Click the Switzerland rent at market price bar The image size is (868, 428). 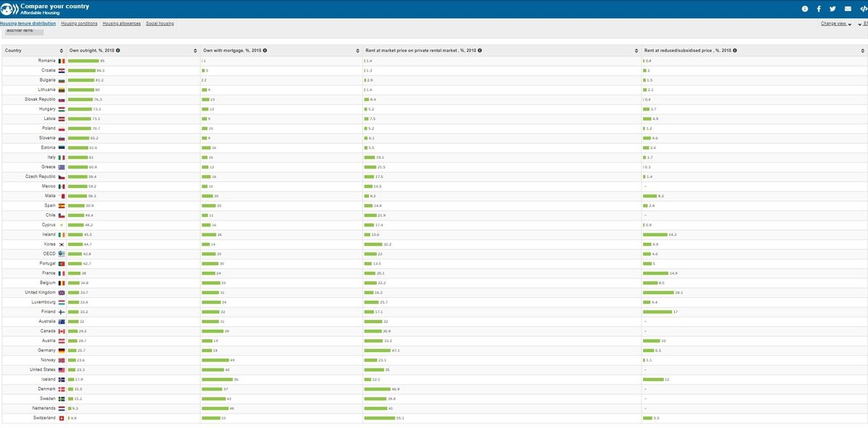coord(384,418)
